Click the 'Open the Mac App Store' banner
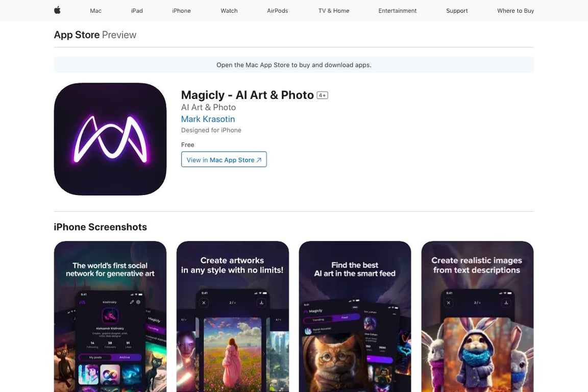The height and width of the screenshot is (392, 588). [x=294, y=65]
